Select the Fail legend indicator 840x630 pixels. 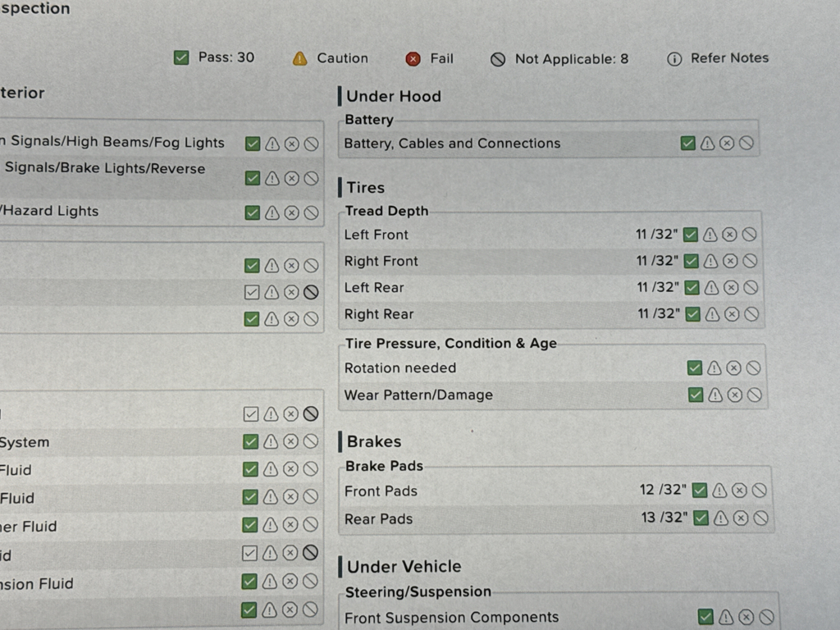[x=430, y=59]
